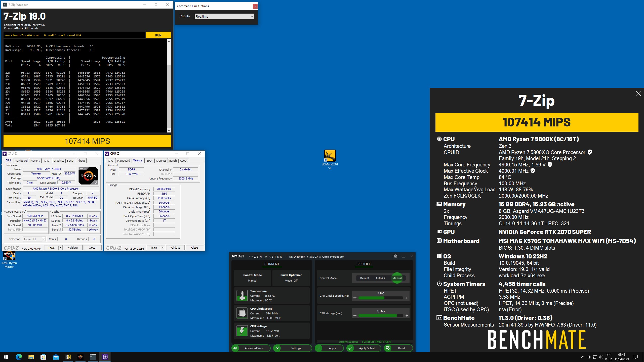The height and width of the screenshot is (362, 644).
Task: Close the Command Line Options window
Action: click(255, 6)
